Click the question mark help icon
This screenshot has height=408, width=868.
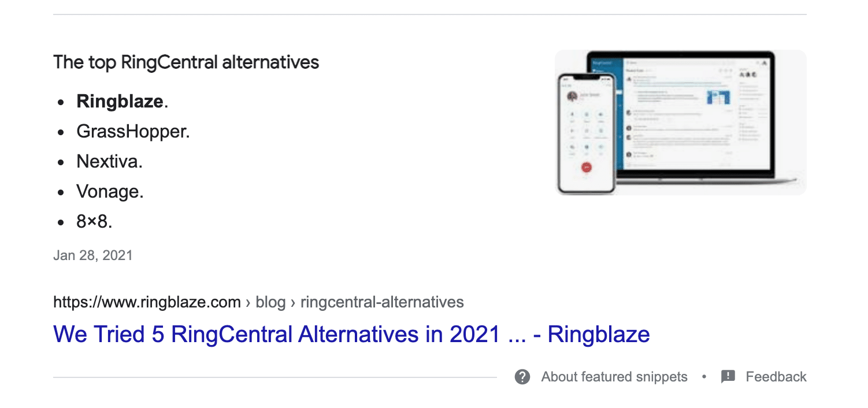(x=522, y=377)
